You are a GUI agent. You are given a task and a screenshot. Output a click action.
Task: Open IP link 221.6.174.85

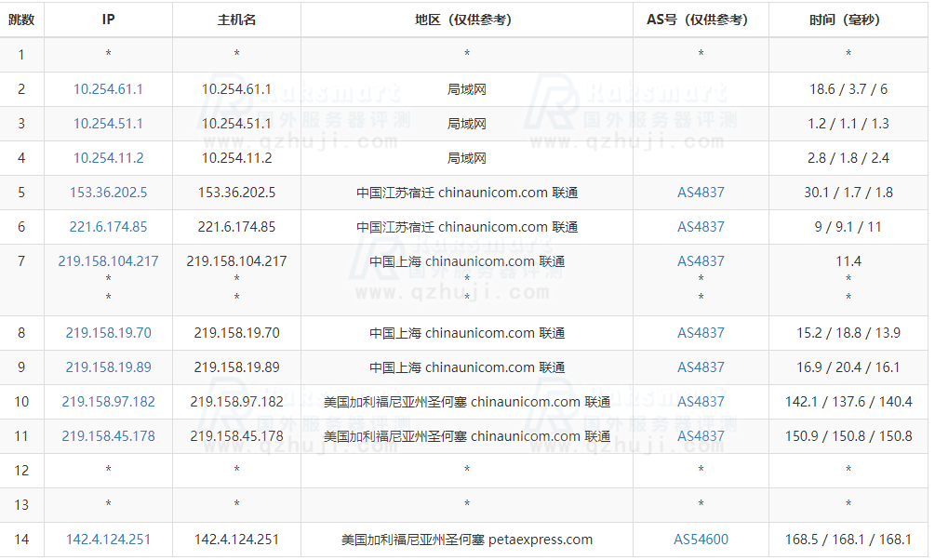[108, 227]
